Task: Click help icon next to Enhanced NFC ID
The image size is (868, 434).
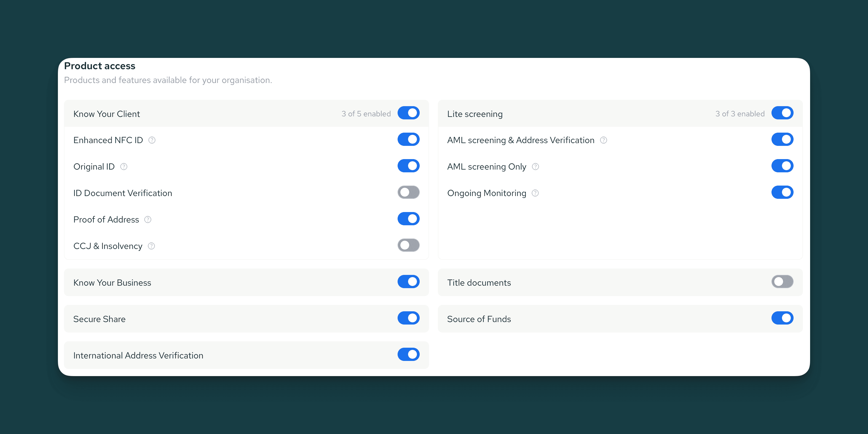Action: 152,140
